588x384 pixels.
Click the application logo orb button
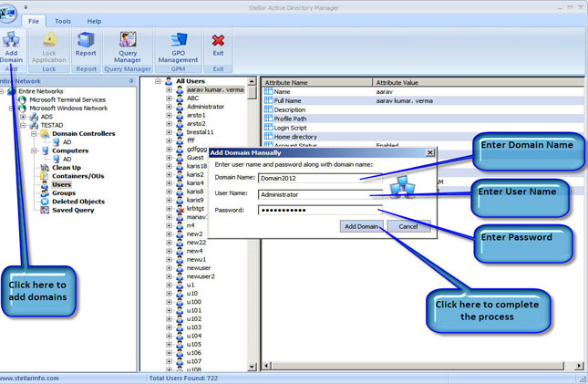[7, 13]
